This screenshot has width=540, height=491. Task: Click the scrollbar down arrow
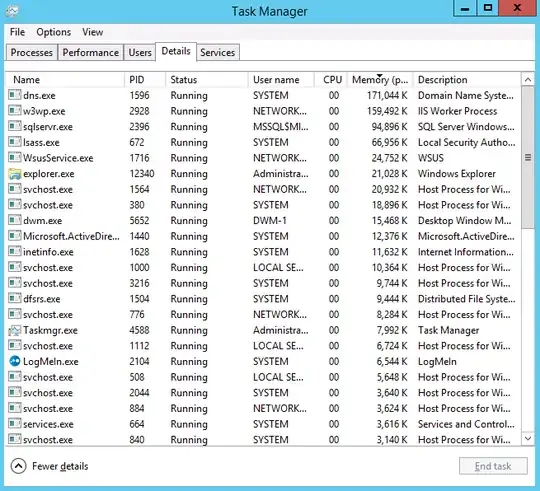pos(528,438)
